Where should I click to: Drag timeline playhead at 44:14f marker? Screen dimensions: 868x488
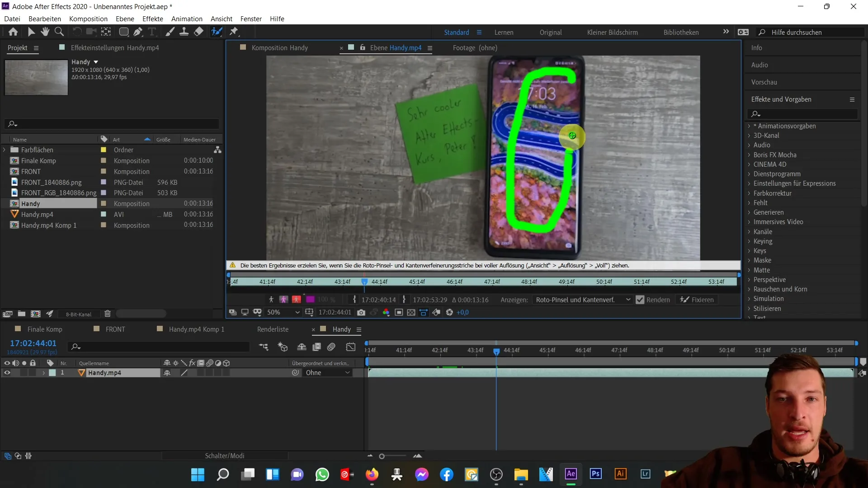click(496, 351)
